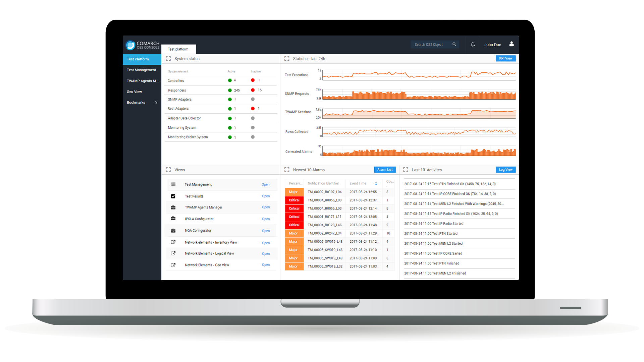
Task: Click the fullscreen expand icon on Statistics panel
Action: point(287,58)
